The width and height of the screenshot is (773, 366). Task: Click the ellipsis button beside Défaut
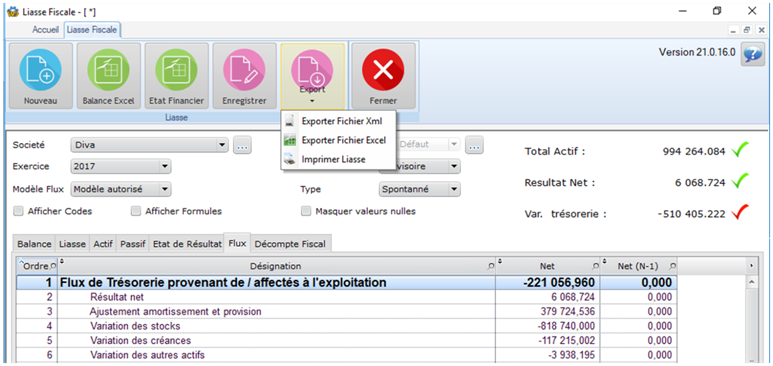(x=474, y=146)
